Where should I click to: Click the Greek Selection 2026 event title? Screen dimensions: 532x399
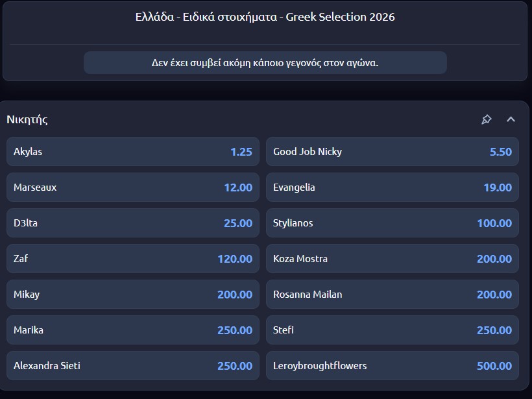pyautogui.click(x=265, y=17)
